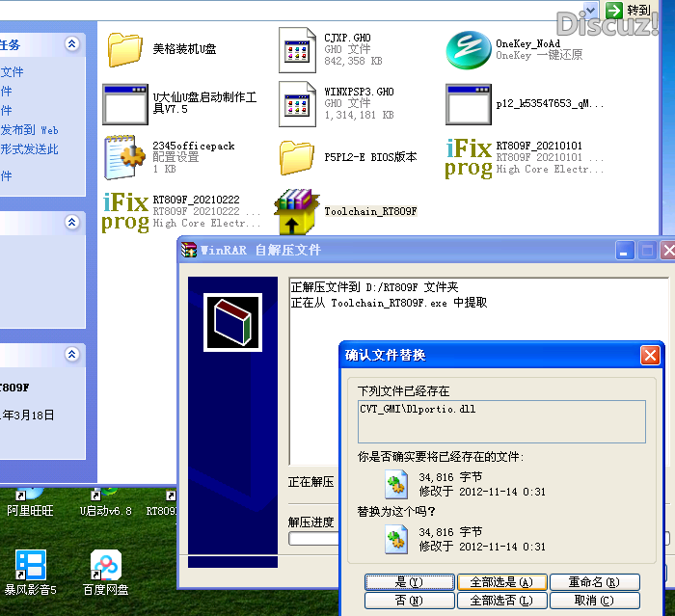This screenshot has height=616, width=675.
Task: Click the WINXPSP3.GHO file name text
Action: tap(359, 92)
